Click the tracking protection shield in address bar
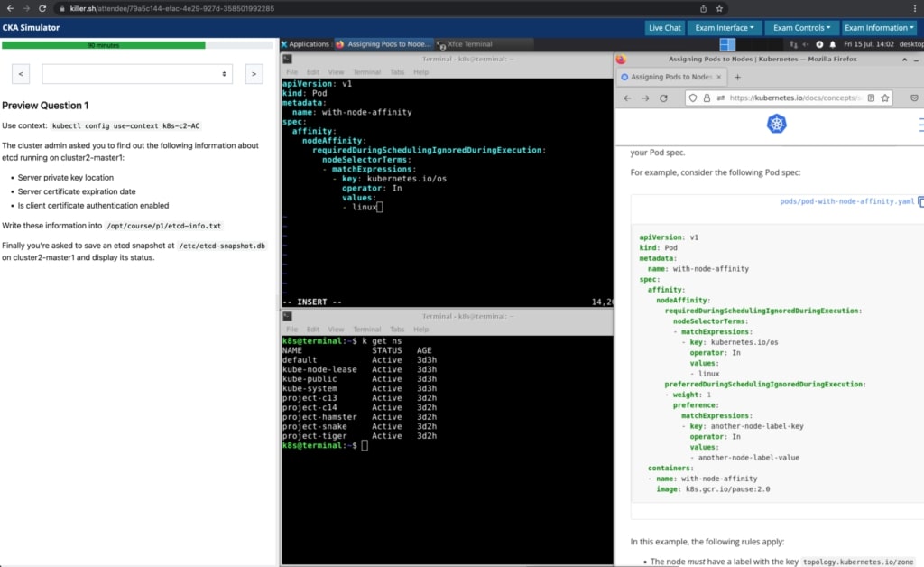The width and height of the screenshot is (924, 567). tap(692, 98)
